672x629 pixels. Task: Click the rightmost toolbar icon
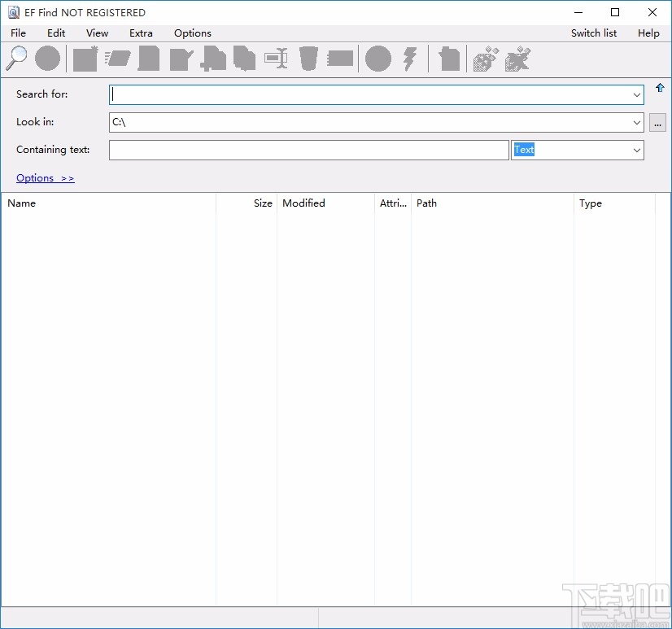pos(517,59)
